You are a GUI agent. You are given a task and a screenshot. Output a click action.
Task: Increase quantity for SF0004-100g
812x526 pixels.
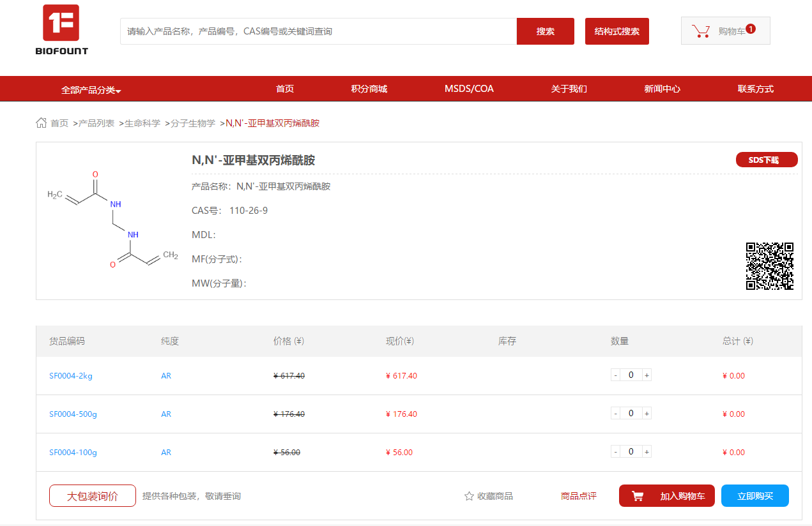tap(647, 452)
